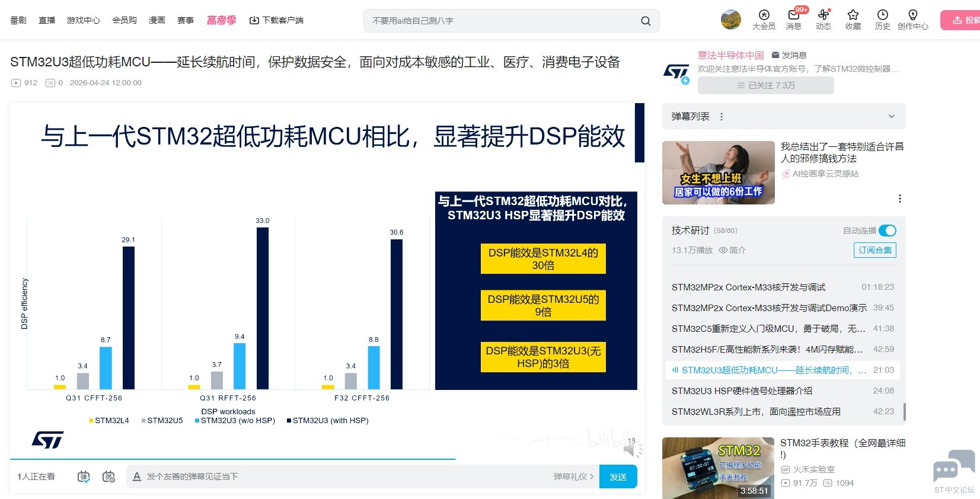Open title 我总结出了一套特别适合许昌人的邪修搞钱方法
The image size is (980, 499).
842,152
